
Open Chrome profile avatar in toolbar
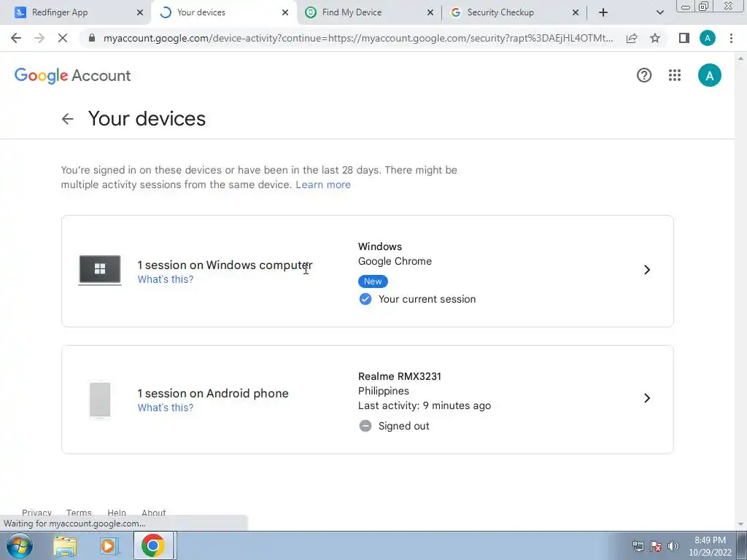(708, 38)
